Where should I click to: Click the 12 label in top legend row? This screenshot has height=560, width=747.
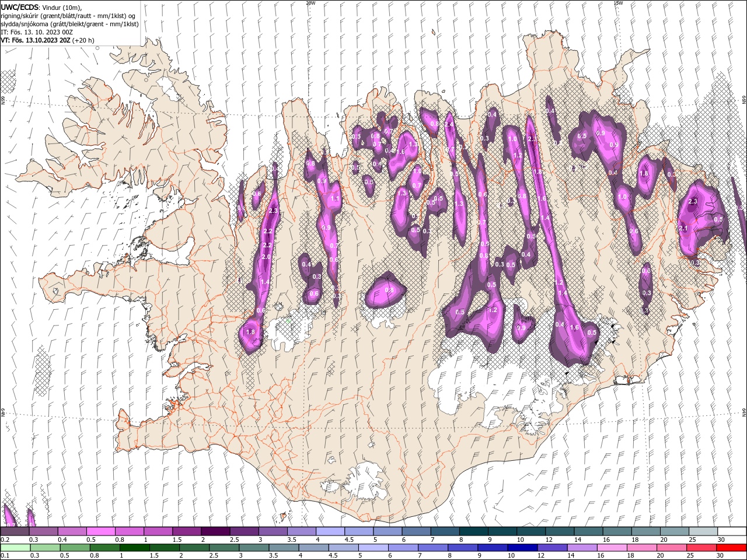[549, 540]
